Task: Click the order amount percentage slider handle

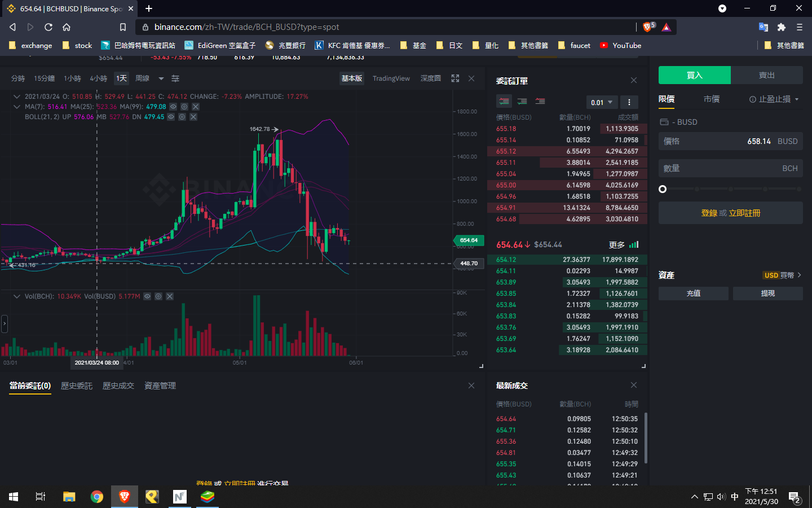Action: (663, 189)
